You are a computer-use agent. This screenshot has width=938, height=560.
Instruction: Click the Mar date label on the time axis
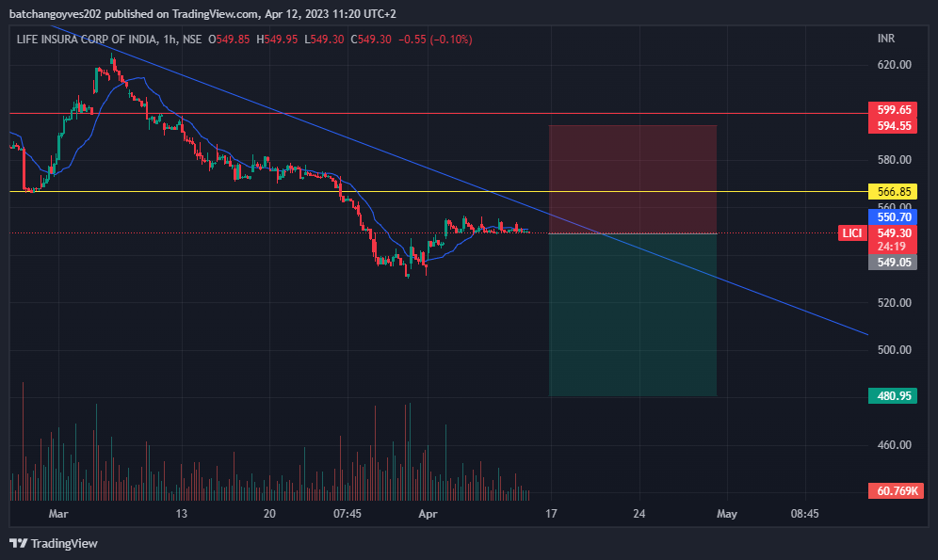(58, 513)
